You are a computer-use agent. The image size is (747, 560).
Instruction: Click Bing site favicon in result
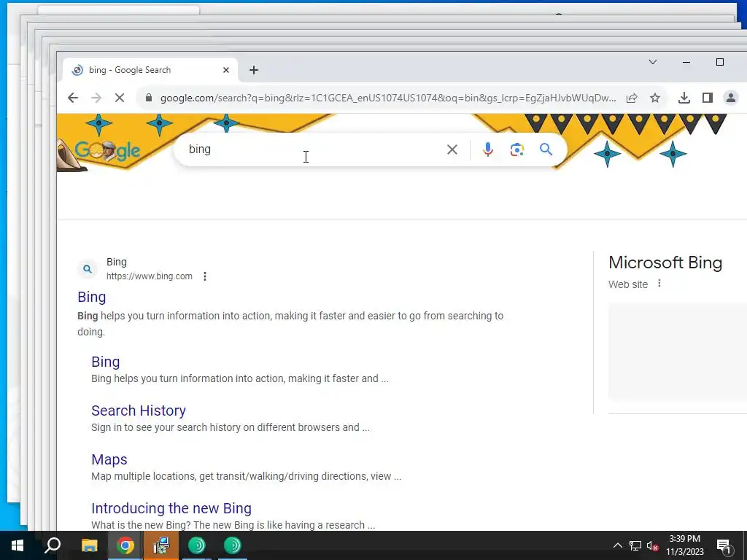pyautogui.click(x=88, y=269)
